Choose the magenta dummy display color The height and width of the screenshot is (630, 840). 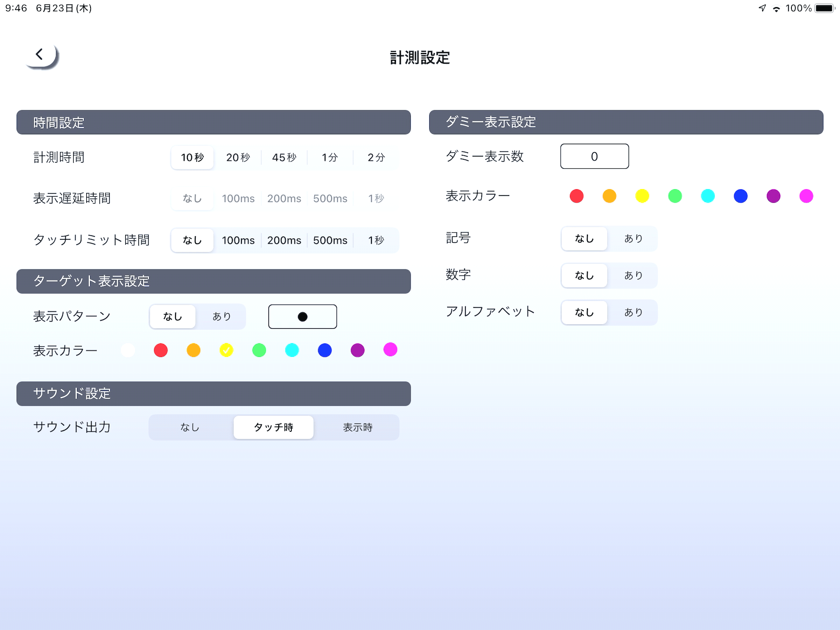pos(806,196)
